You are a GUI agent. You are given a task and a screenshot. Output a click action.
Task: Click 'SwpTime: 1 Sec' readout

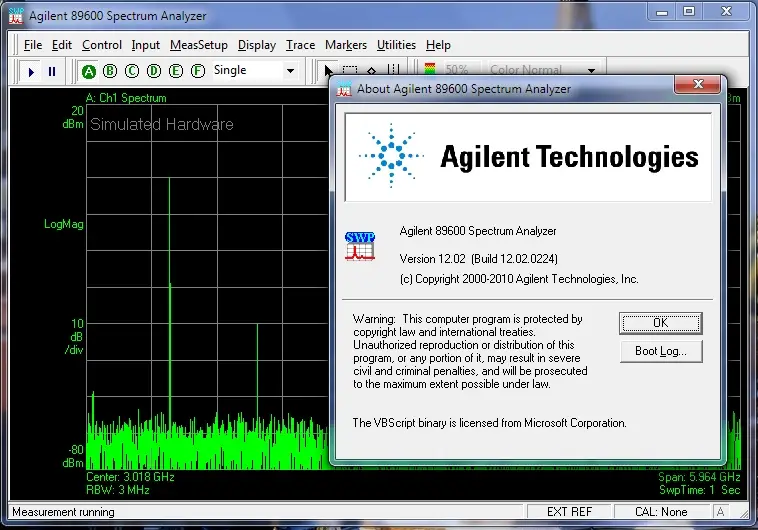tap(700, 490)
